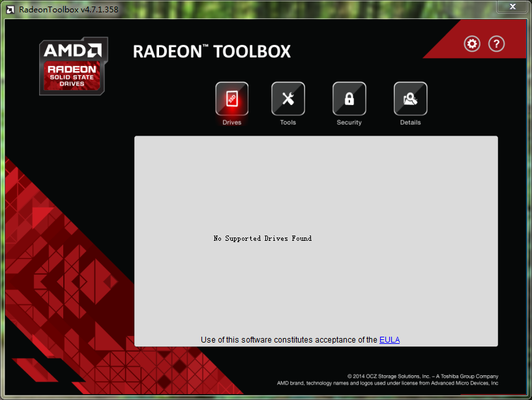The height and width of the screenshot is (400, 532).
Task: Click the AMD Radeon Solid State Drives logo
Action: (x=73, y=66)
